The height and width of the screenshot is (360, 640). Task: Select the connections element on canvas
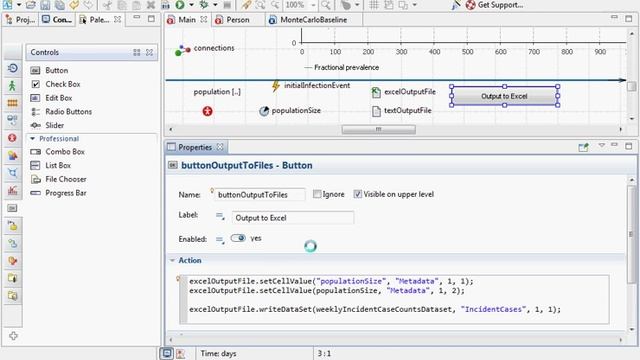(204, 49)
